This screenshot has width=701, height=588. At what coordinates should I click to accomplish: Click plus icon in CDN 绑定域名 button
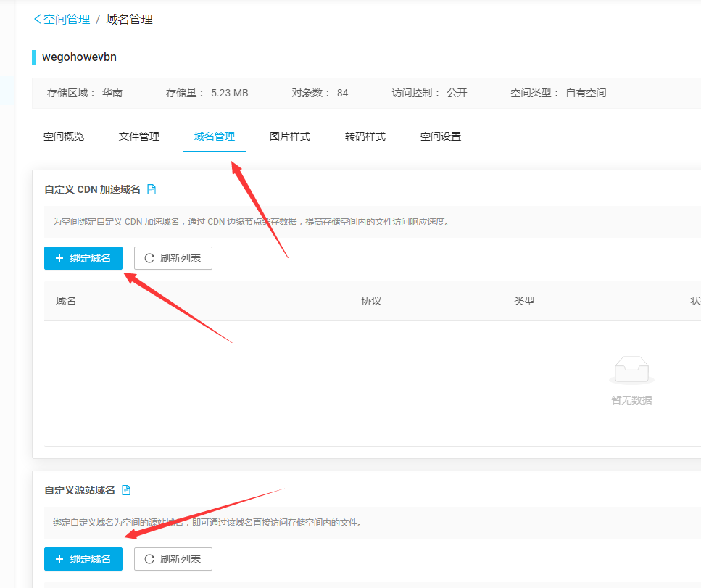point(59,258)
